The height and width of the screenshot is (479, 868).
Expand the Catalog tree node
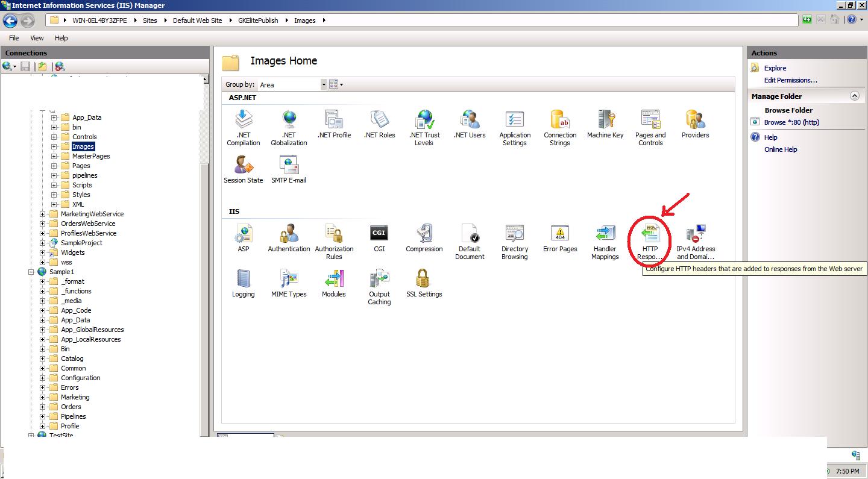tap(41, 358)
